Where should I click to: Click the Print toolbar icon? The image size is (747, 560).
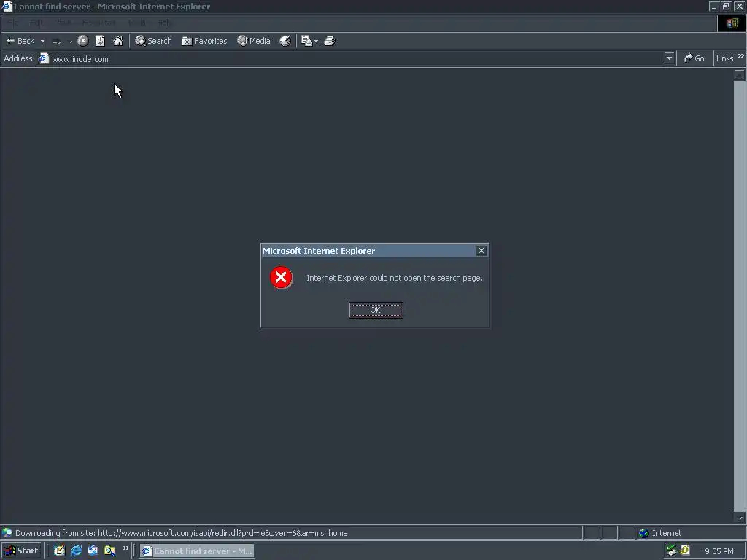[330, 41]
